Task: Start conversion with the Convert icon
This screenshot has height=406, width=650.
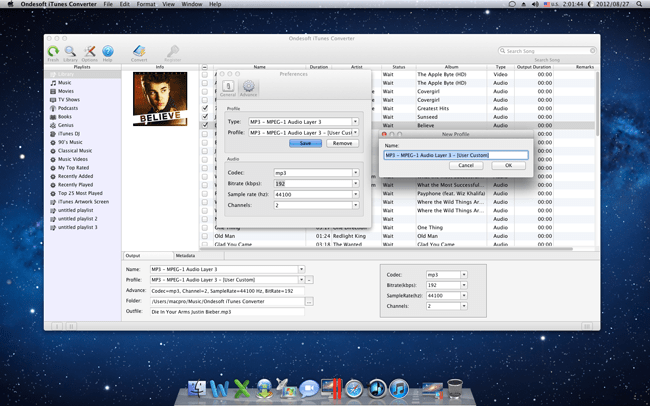Action: (x=139, y=51)
